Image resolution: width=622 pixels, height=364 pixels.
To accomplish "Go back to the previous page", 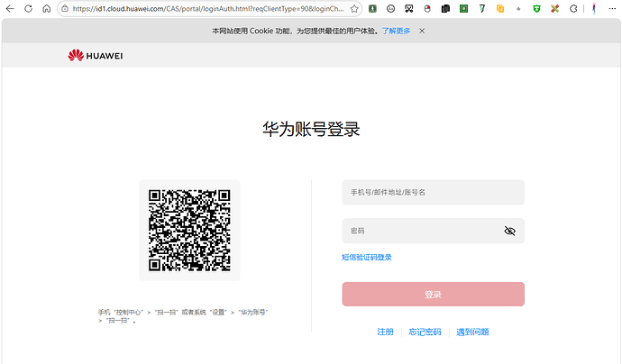I will click(10, 8).
